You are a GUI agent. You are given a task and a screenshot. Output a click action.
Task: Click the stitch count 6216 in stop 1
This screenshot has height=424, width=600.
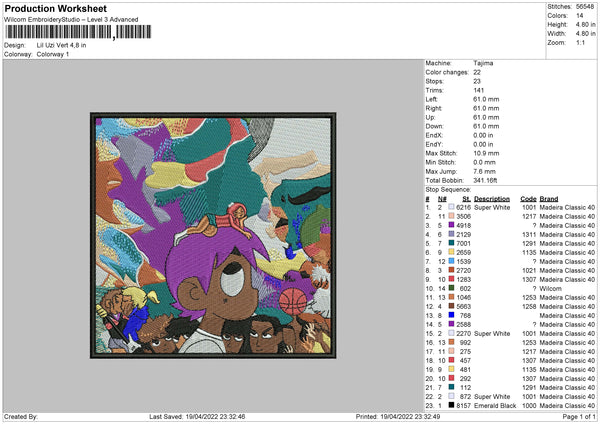click(x=463, y=207)
